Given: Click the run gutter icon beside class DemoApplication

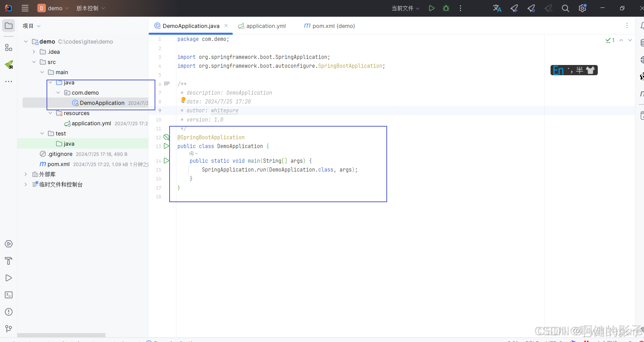Looking at the screenshot, I should point(167,146).
